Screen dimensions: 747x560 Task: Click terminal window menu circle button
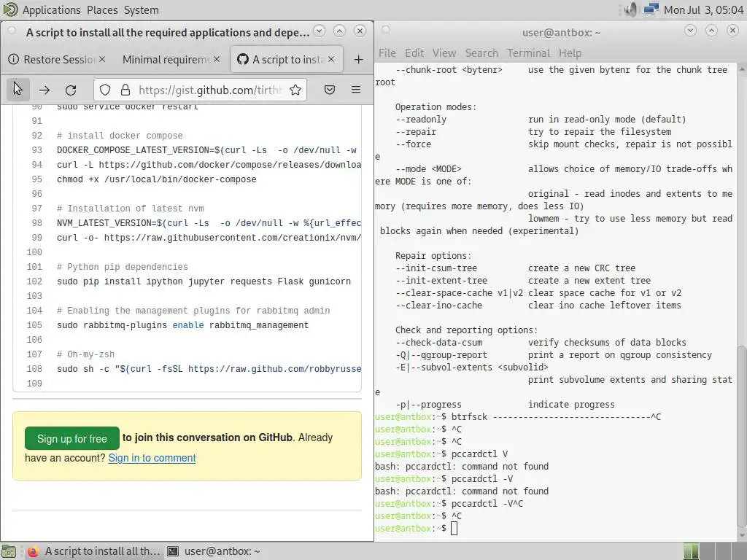(x=386, y=30)
